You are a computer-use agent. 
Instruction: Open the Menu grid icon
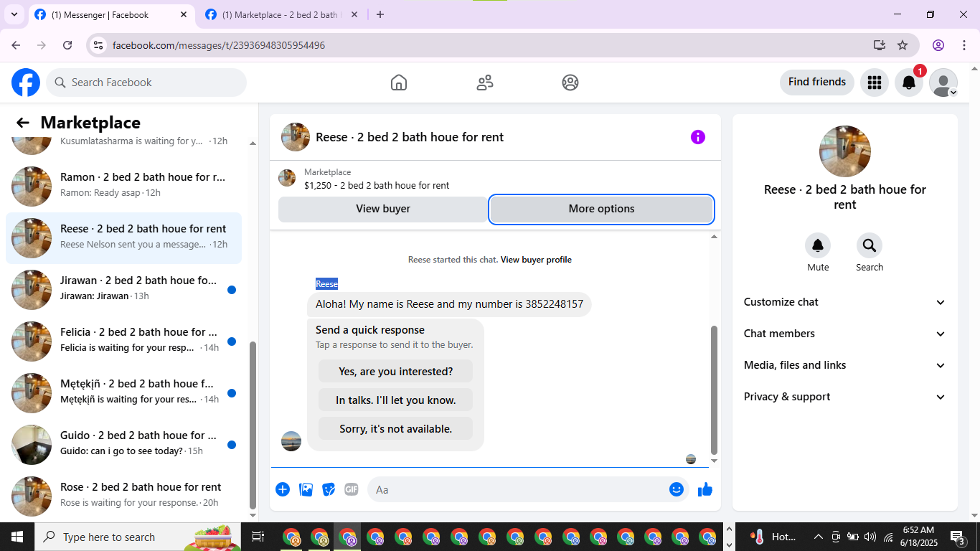click(x=874, y=83)
